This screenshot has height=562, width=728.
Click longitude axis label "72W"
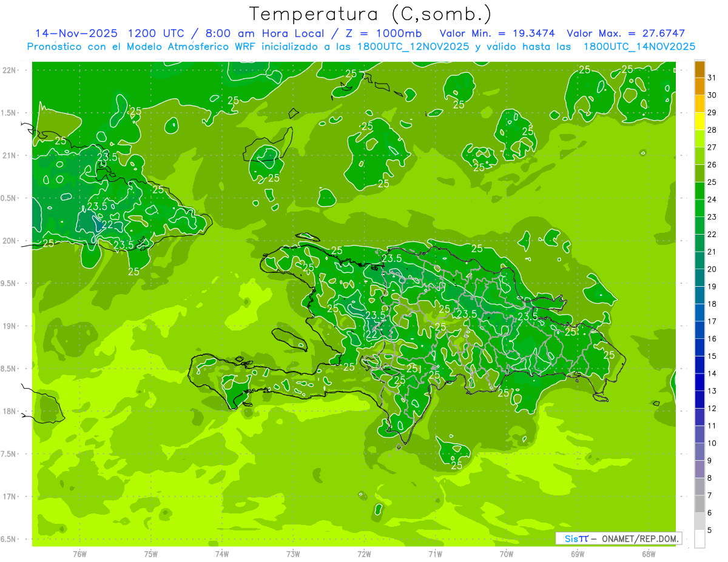pos(364,554)
